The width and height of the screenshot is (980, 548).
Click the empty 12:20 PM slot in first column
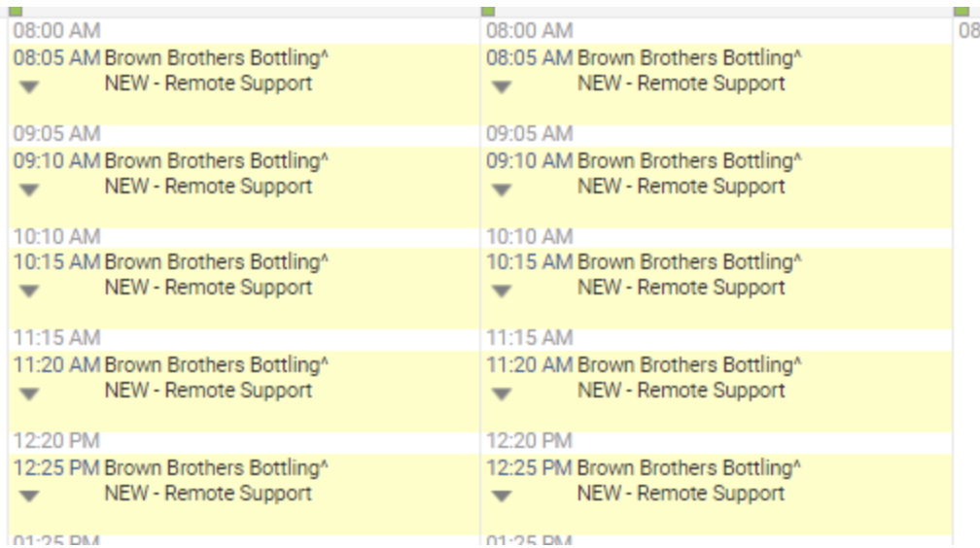click(x=244, y=441)
